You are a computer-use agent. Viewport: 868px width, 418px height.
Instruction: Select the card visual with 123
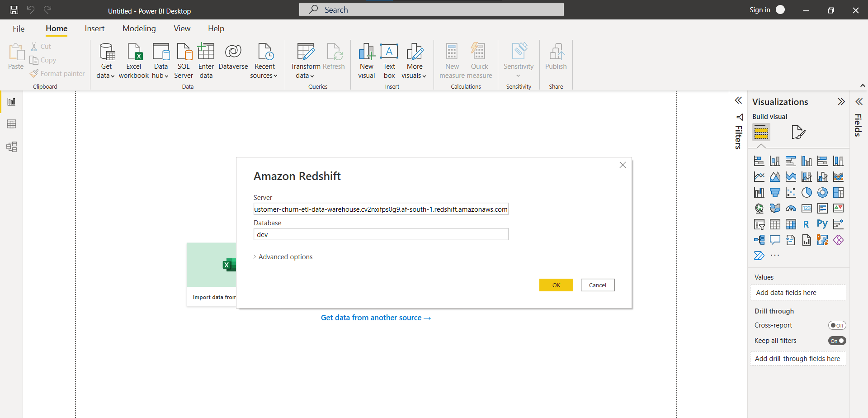coord(807,209)
